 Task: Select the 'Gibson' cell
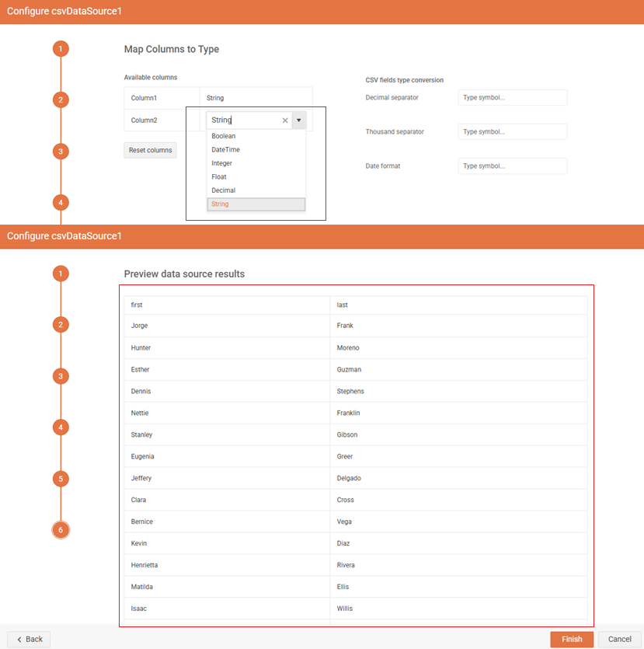(x=458, y=434)
